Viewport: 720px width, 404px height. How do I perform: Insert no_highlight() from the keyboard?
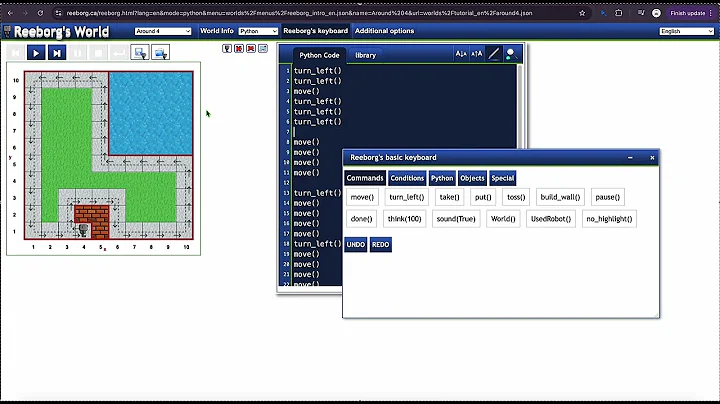click(x=609, y=219)
